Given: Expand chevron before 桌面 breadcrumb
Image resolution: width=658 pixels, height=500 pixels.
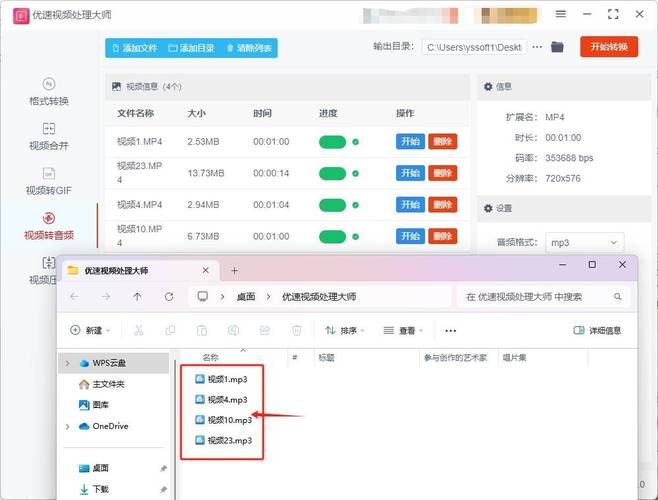Looking at the screenshot, I should pyautogui.click(x=222, y=297).
